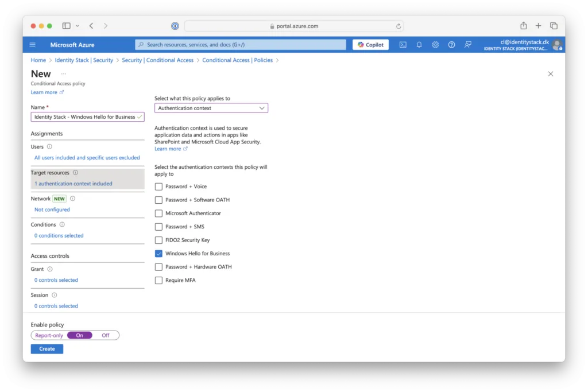This screenshot has width=588, height=392.
Task: Click the info icon next to Network
Action: [73, 199]
